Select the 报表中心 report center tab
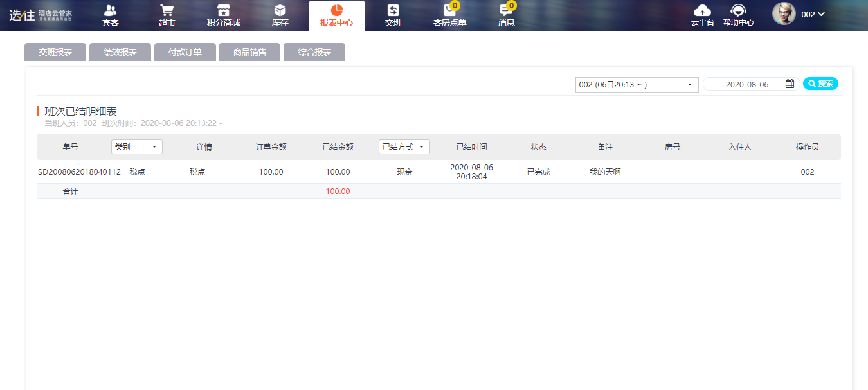The image size is (868, 390). click(336, 16)
